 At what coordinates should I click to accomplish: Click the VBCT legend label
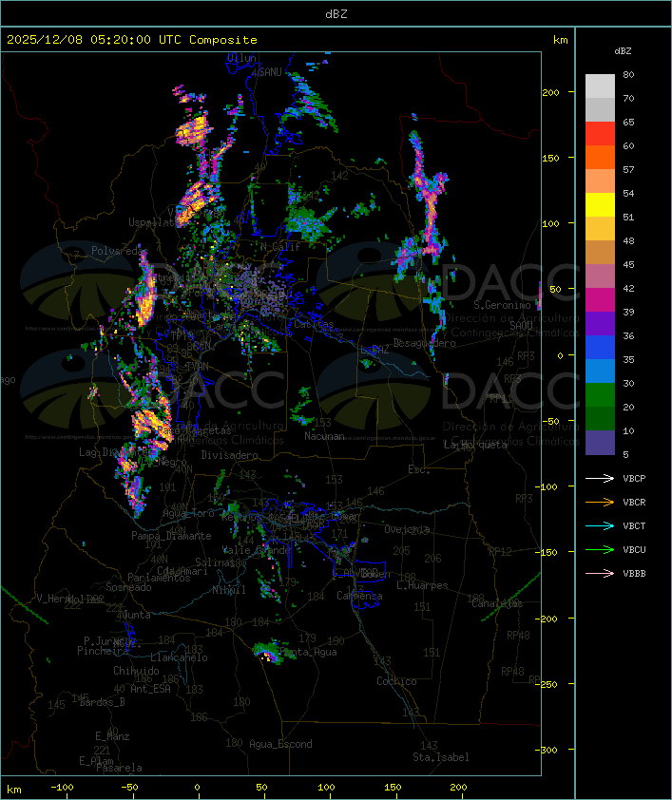pos(634,526)
